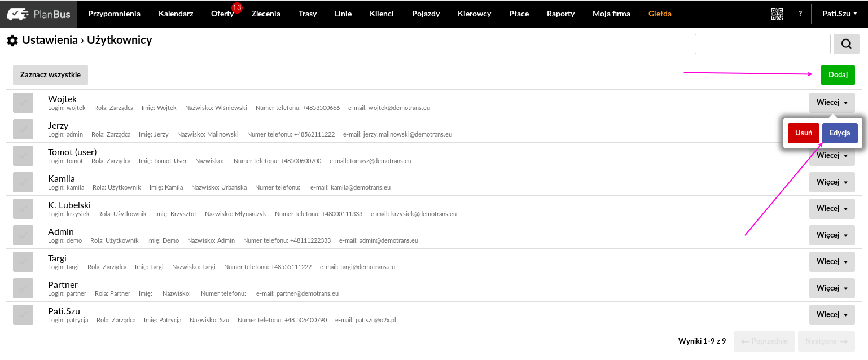The width and height of the screenshot is (868, 360).
Task: Open Kierowcy section
Action: pyautogui.click(x=474, y=14)
